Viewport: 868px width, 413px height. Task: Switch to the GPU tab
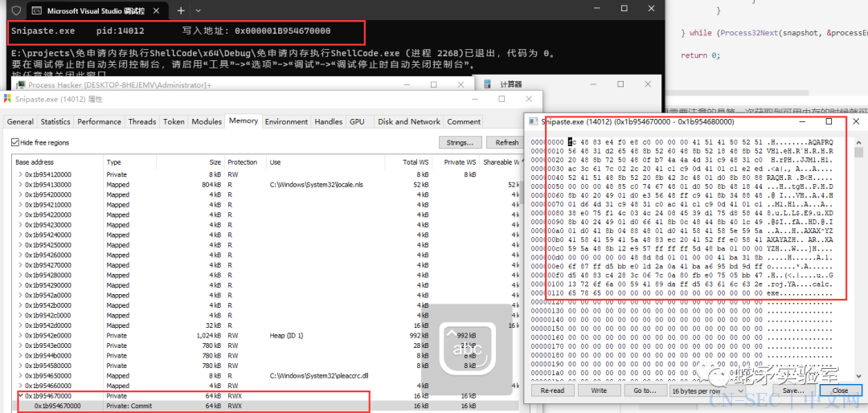357,122
